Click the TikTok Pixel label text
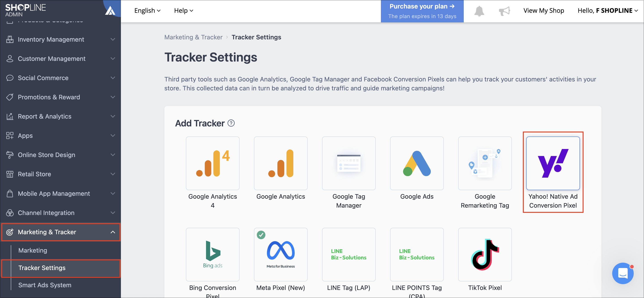 click(x=485, y=287)
